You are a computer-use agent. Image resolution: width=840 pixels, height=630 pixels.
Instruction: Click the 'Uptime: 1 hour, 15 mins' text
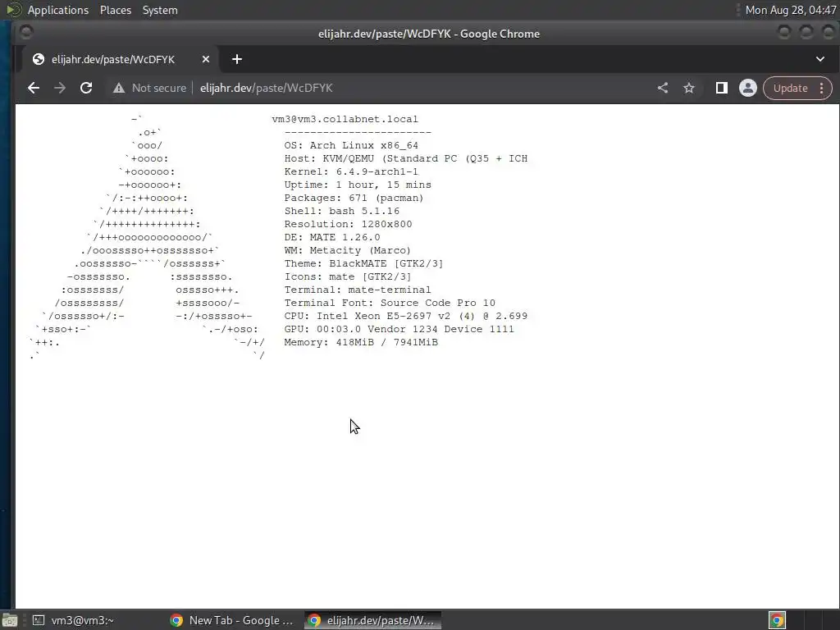358,185
